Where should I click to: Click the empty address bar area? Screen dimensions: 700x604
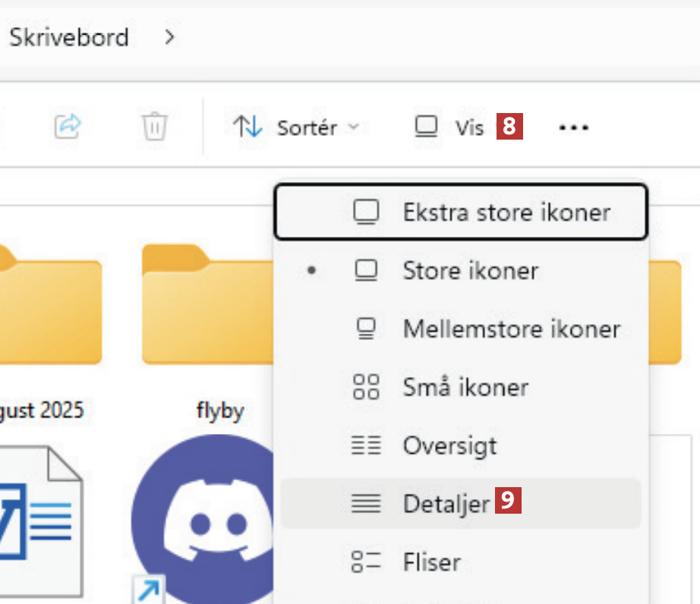(440, 36)
